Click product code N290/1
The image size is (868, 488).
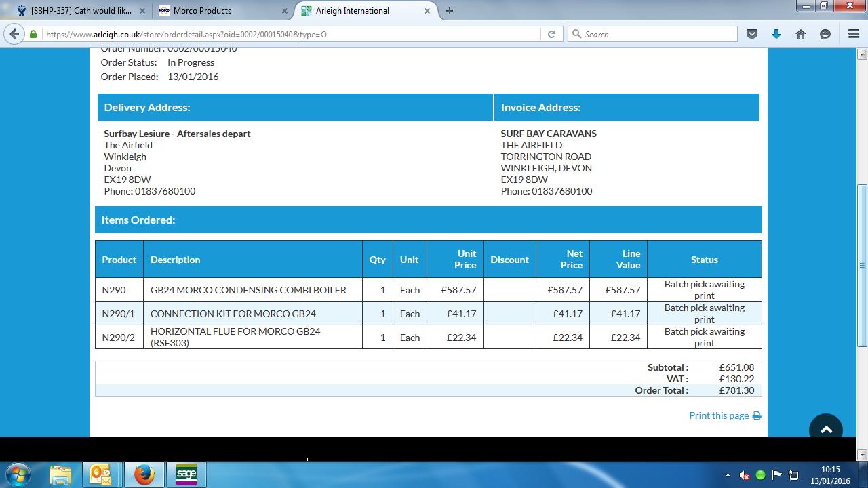point(119,314)
